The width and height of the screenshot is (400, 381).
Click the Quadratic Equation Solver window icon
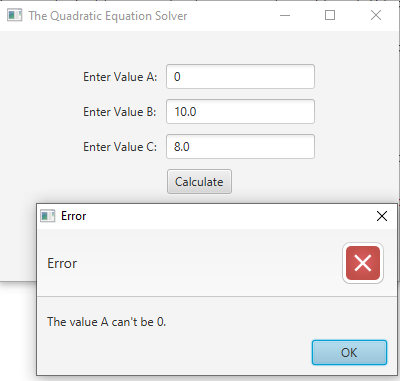(x=14, y=15)
